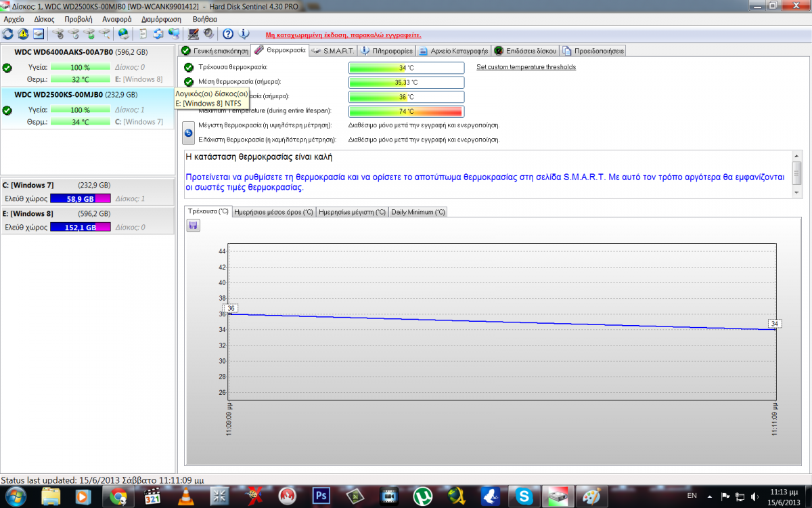Select the WDC WD6400AAKS-00A7B0 disk
This screenshot has height=508, width=812.
pos(87,66)
